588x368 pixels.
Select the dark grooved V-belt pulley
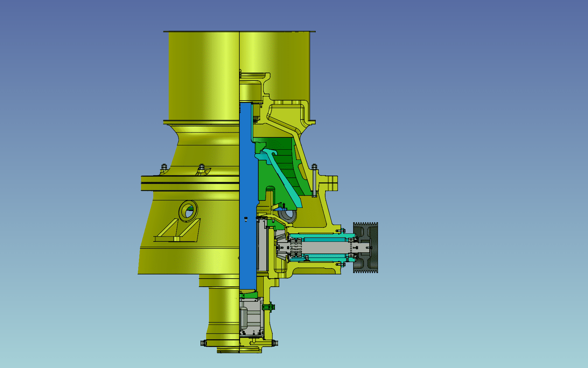tap(365, 247)
